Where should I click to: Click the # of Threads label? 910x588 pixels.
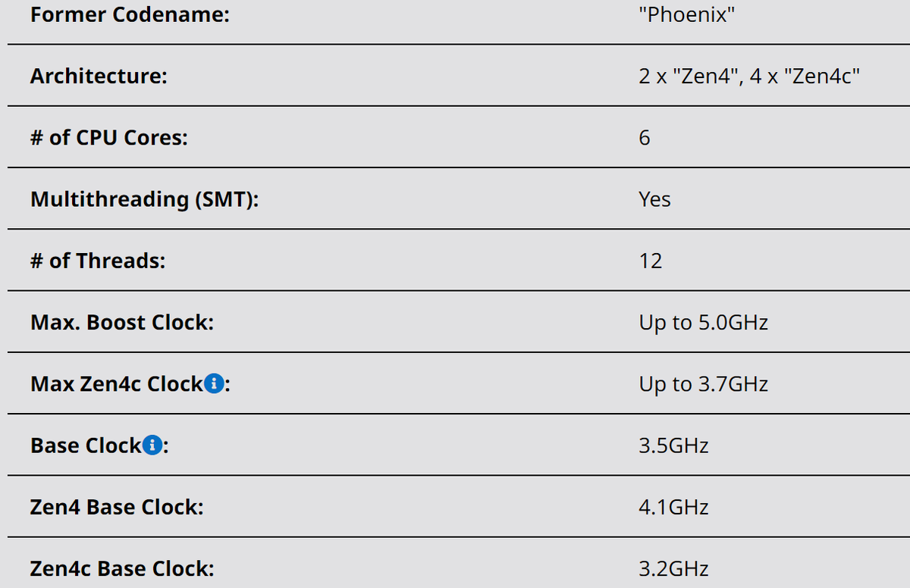98,261
